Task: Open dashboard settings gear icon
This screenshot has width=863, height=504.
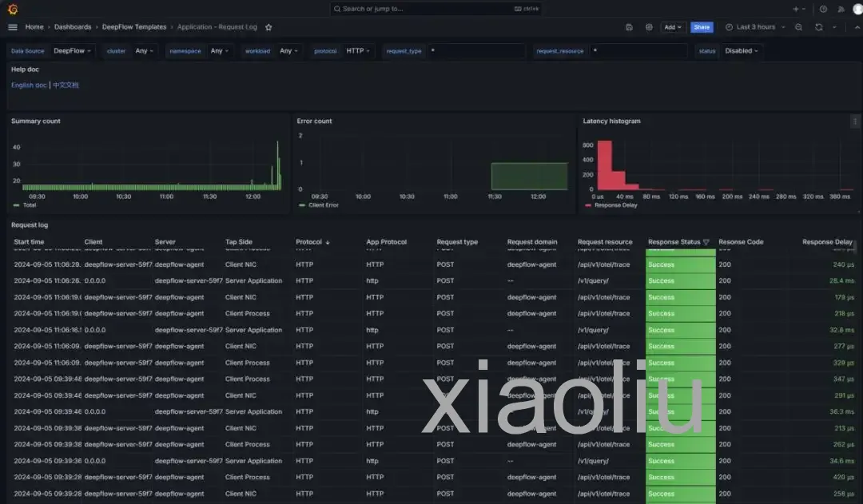Action: click(649, 27)
